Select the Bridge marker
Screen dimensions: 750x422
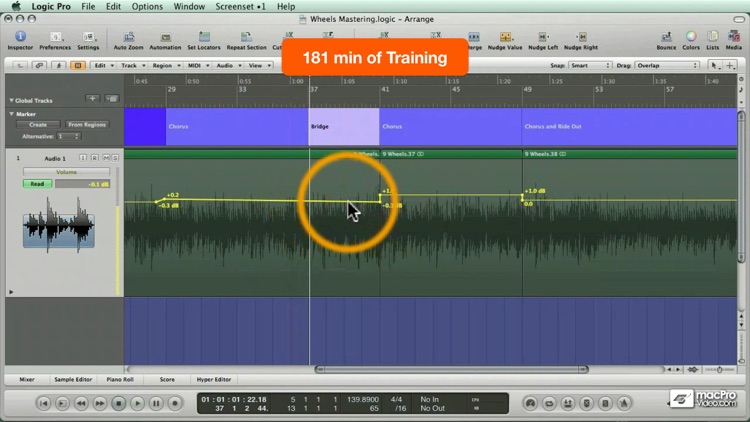click(x=344, y=126)
